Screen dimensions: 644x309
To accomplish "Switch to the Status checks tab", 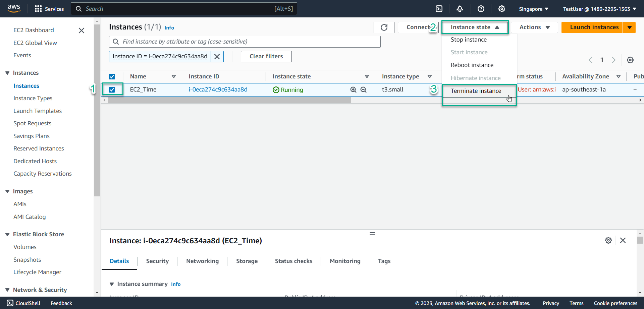I will click(x=293, y=261).
